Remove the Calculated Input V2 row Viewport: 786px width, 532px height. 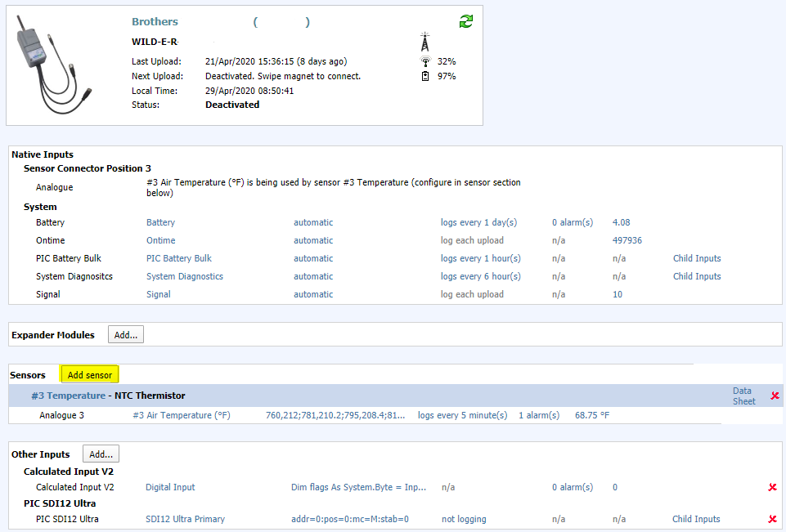tap(772, 487)
